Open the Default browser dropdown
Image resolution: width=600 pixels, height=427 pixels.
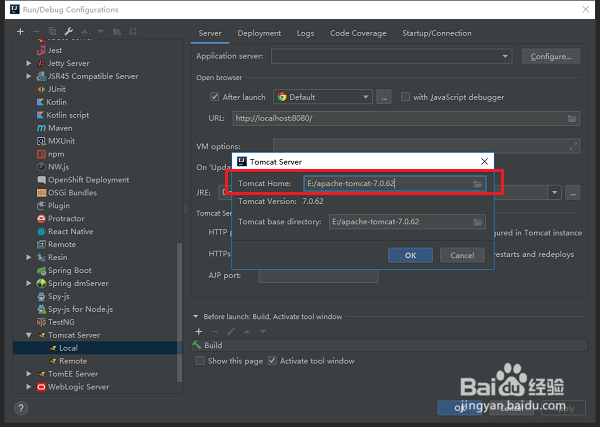(x=323, y=97)
